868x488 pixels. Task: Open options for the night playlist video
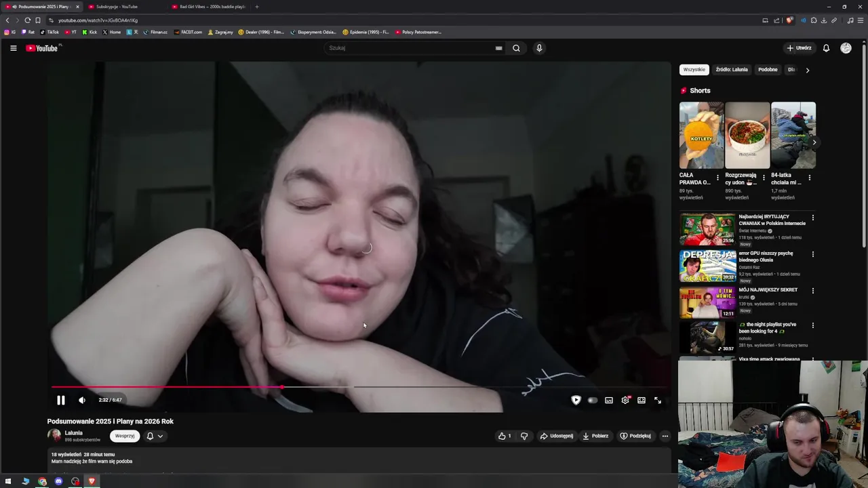coord(813,325)
